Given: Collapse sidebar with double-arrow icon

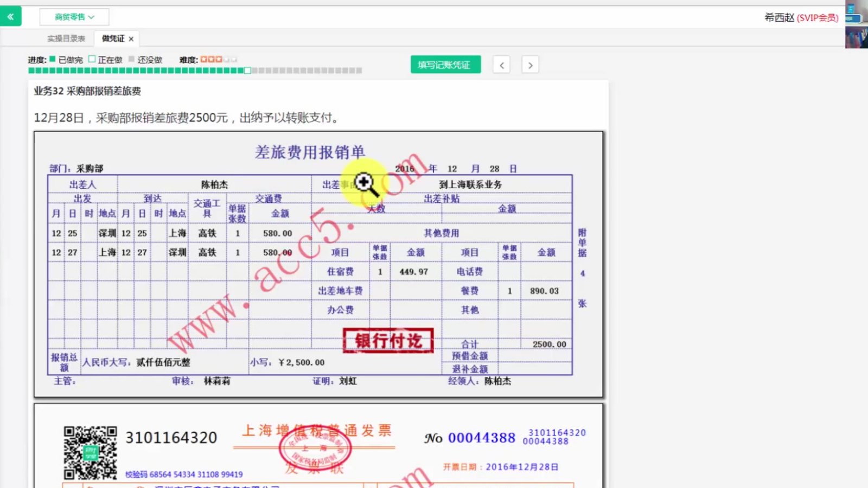Looking at the screenshot, I should point(10,17).
